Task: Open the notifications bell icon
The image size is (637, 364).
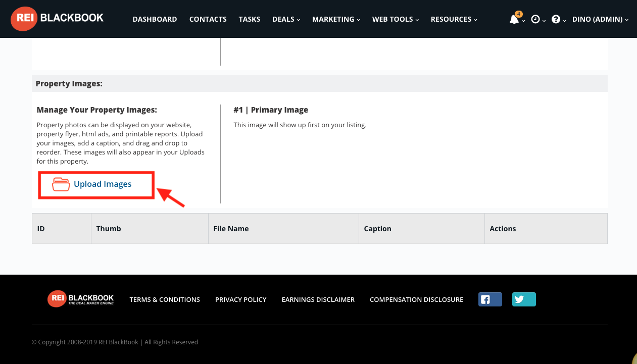Action: click(x=514, y=19)
